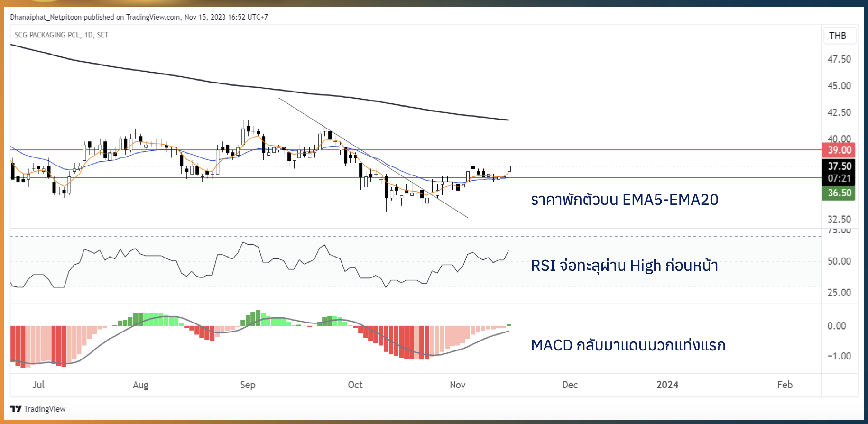Click the RSI 25.00 axis value
This screenshot has height=424, width=868.
click(839, 293)
